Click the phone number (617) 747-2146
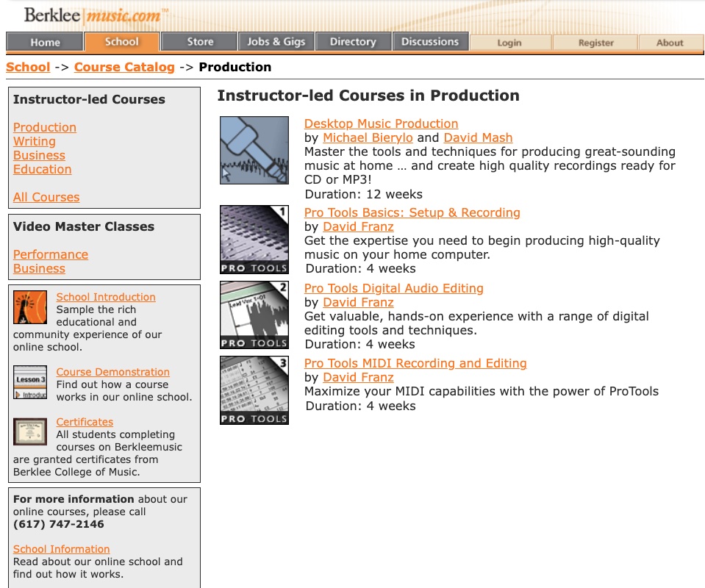705x588 pixels. pyautogui.click(x=59, y=524)
